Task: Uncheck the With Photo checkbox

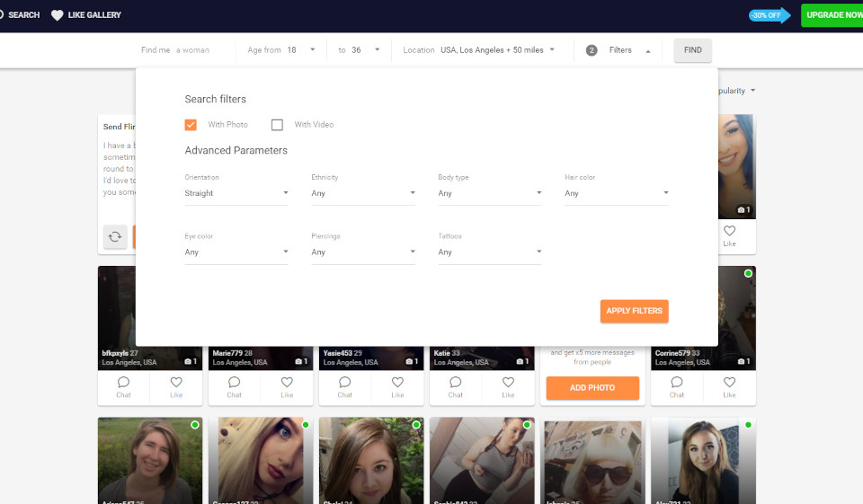Action: click(x=191, y=125)
